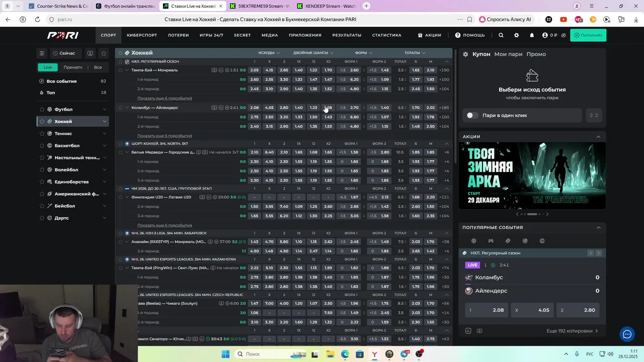Open the Форы column dropdown
The image size is (644, 362).
click(x=363, y=53)
